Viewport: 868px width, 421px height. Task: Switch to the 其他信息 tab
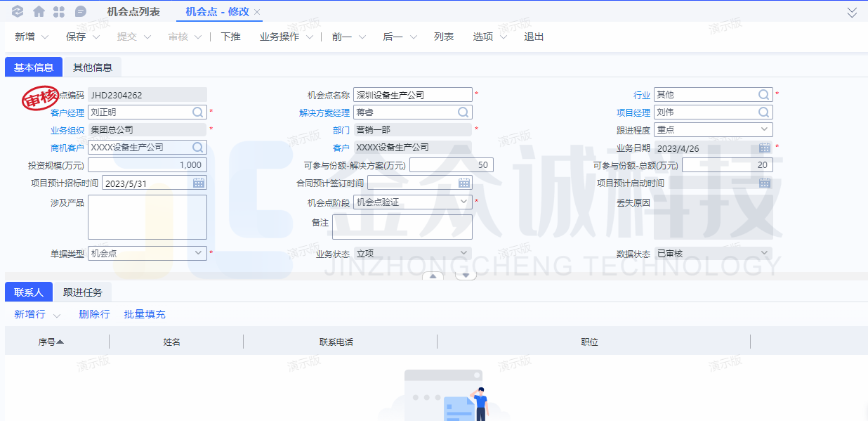[x=93, y=67]
